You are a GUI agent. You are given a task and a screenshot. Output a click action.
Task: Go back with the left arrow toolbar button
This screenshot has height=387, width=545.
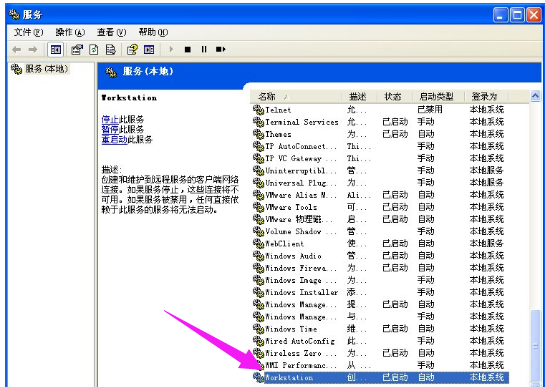click(x=16, y=50)
